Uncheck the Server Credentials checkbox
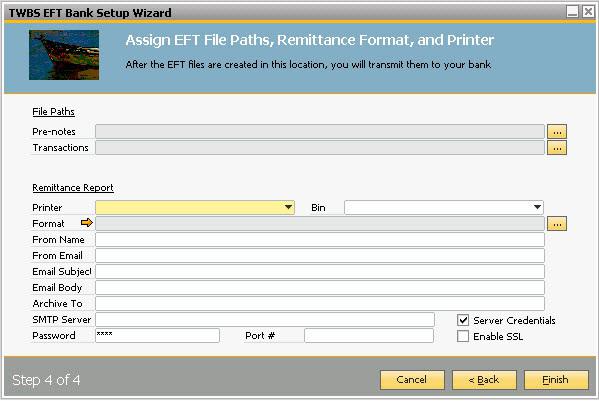This screenshot has height=401, width=599. coord(463,320)
